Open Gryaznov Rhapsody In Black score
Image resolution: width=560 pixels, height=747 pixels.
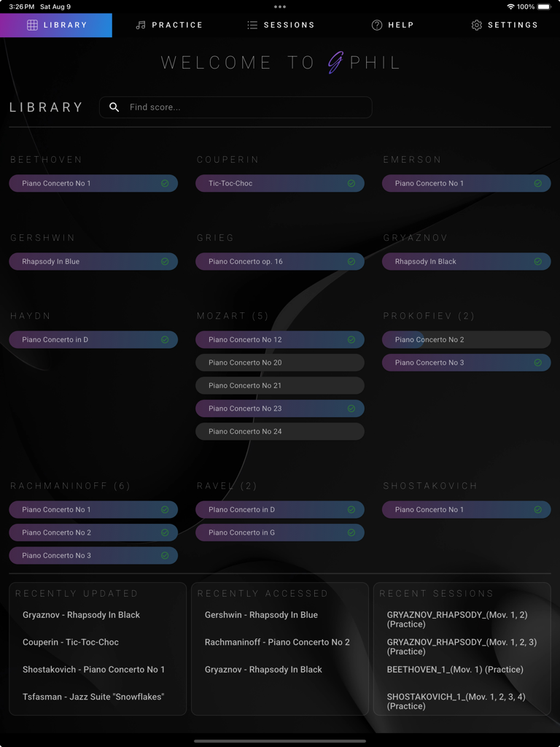467,262
